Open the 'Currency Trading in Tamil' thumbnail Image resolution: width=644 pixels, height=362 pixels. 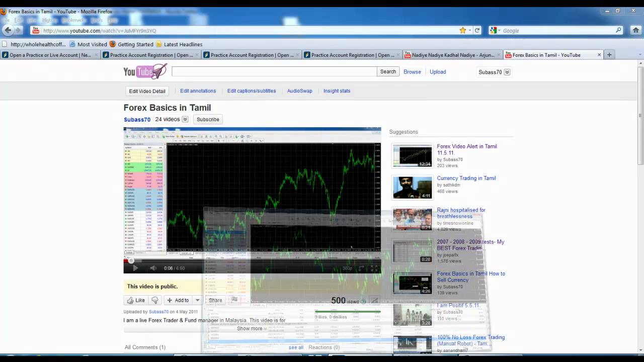point(412,188)
